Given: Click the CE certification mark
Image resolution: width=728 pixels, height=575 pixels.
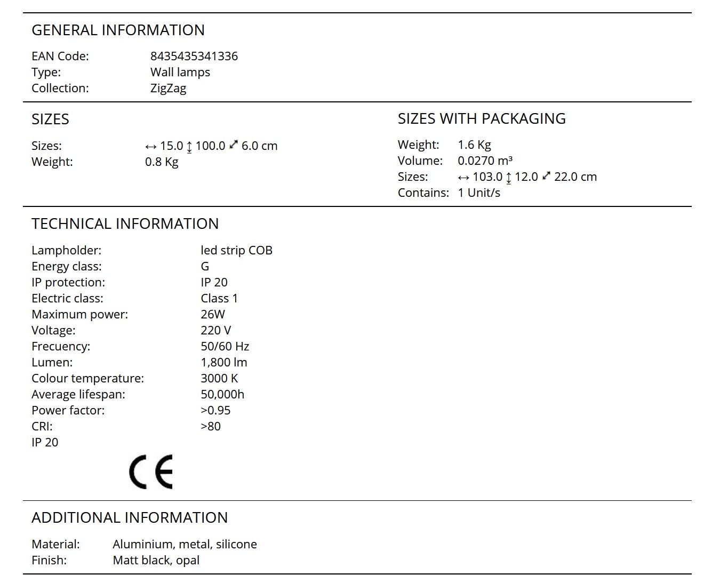Looking at the screenshot, I should click(151, 472).
